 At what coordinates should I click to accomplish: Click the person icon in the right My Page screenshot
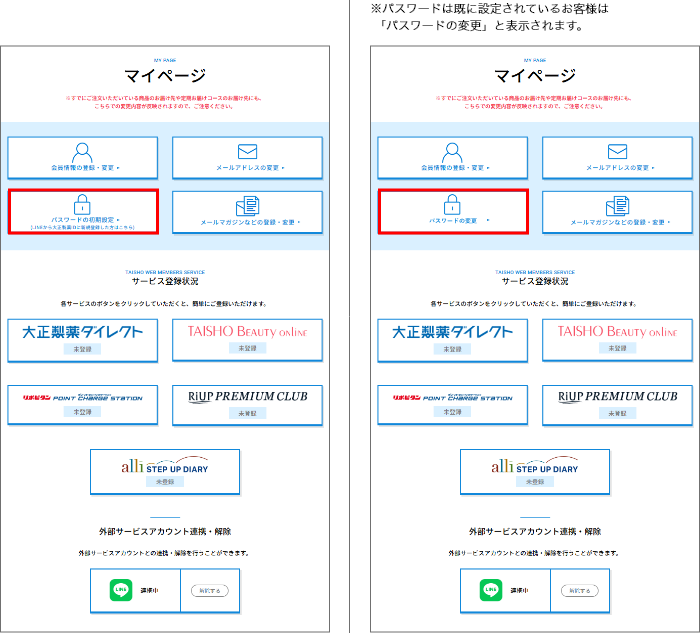click(x=452, y=153)
